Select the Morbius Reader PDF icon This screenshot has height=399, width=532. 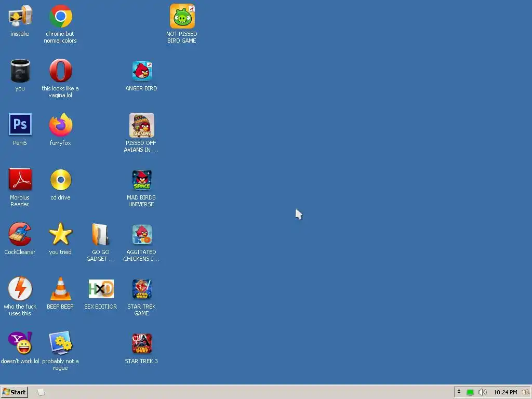(20, 179)
